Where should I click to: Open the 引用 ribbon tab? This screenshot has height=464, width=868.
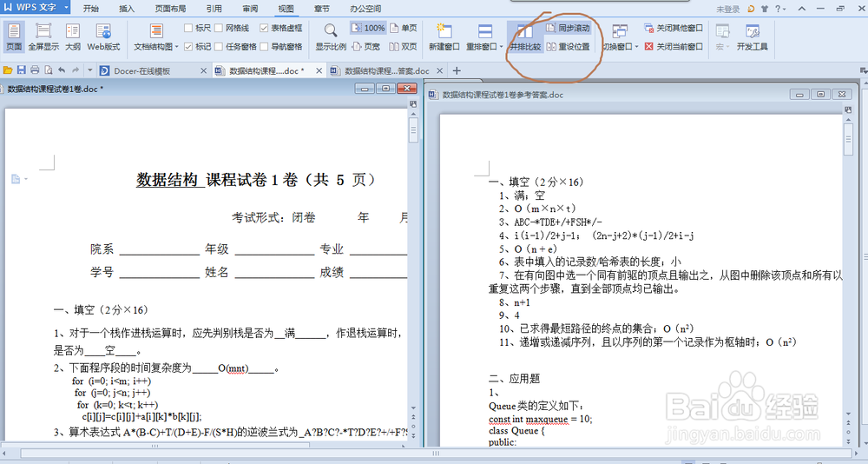(x=214, y=9)
